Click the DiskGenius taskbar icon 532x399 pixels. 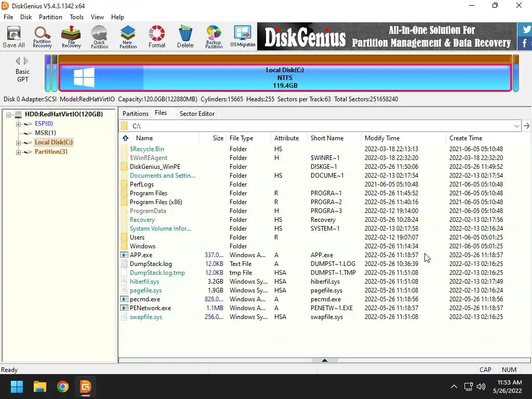pyautogui.click(x=86, y=387)
